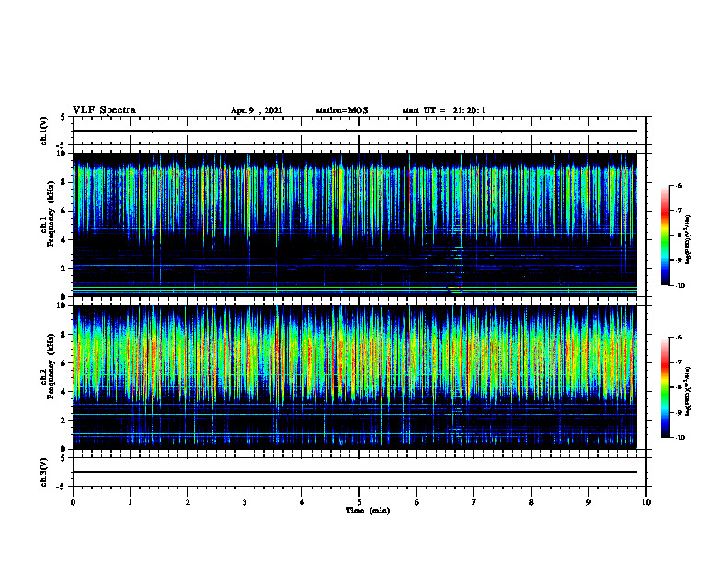Click the "5" tick on ch.1(V) axis
Image resolution: width=728 pixels, height=563 pixels.
click(63, 117)
